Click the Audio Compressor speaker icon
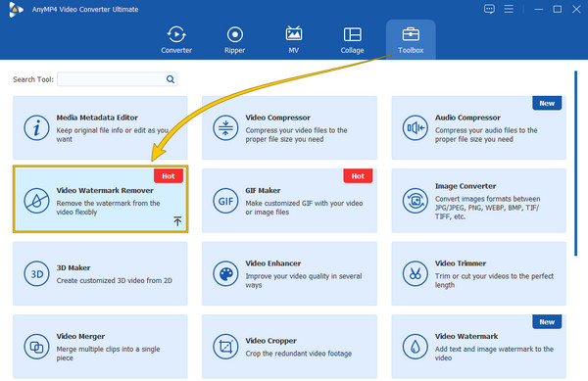Image resolution: width=588 pixels, height=381 pixels. (x=416, y=127)
